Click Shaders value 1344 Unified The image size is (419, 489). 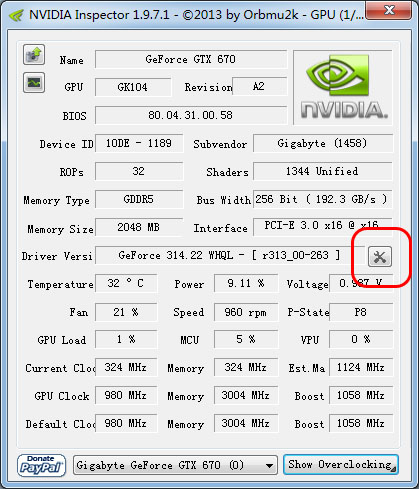pyautogui.click(x=323, y=171)
